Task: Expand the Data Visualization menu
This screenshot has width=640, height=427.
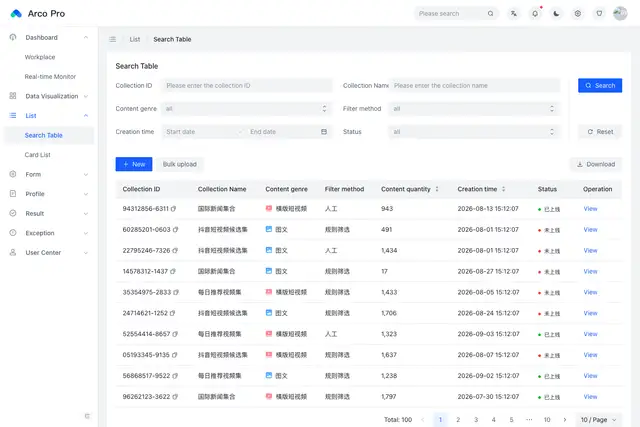Action: 49,96
